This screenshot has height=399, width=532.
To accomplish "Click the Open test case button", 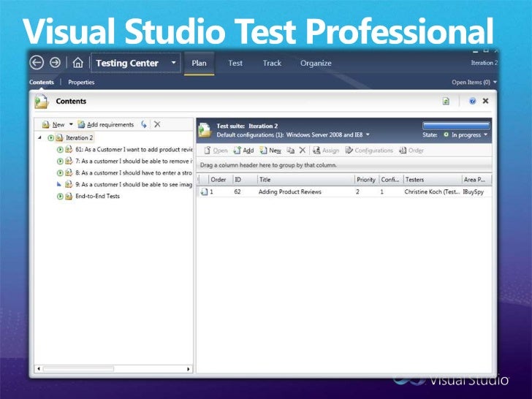I will pyautogui.click(x=216, y=151).
